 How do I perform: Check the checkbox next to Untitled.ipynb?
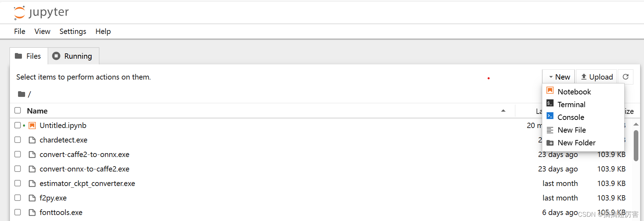(x=17, y=125)
